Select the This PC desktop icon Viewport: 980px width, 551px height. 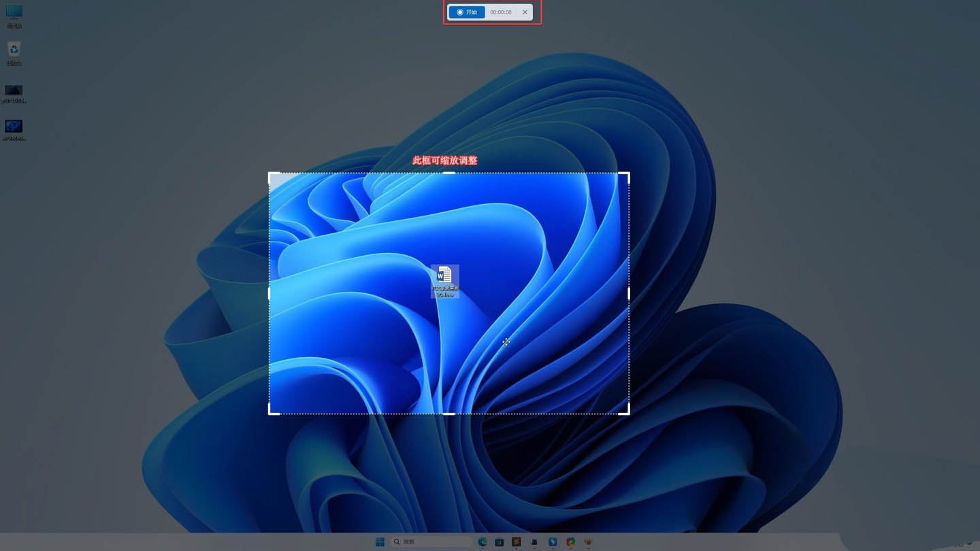click(x=14, y=15)
